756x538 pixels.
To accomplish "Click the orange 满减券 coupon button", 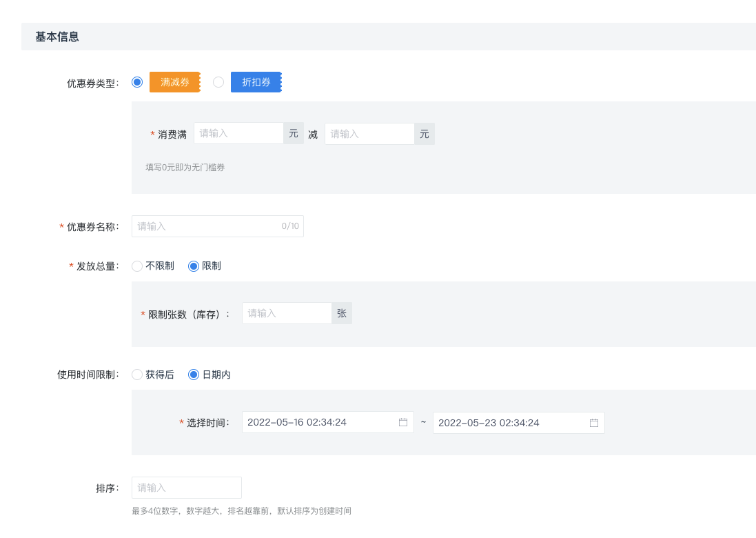I will pos(174,81).
